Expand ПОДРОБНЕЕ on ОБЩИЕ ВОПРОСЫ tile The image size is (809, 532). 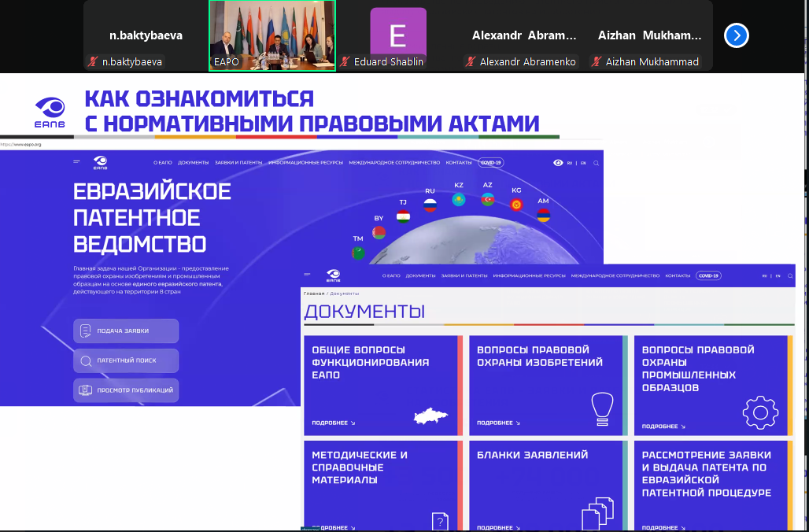coord(333,423)
